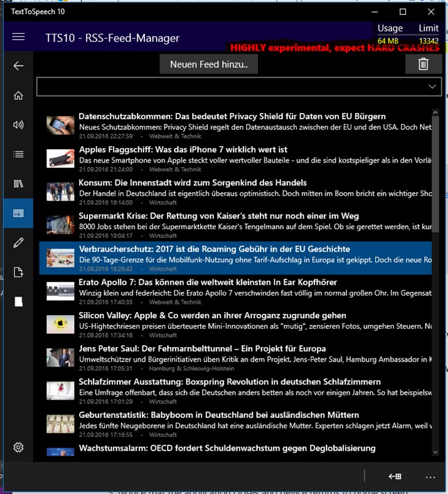The image size is (448, 494).
Task: Open the Home page in sidebar
Action: pyautogui.click(x=18, y=95)
